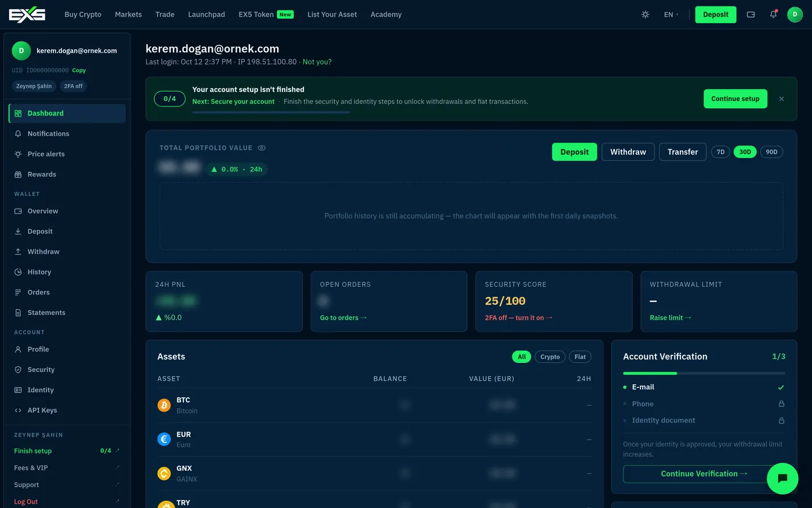Click the GNX coin icon
Screen dimensions: 812x508
(164, 474)
